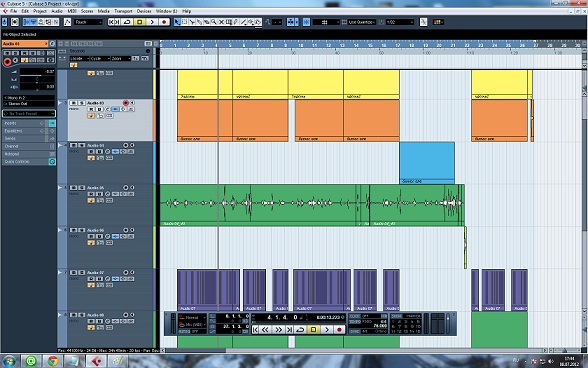The image size is (588, 368).
Task: Open the File menu
Action: 13,11
